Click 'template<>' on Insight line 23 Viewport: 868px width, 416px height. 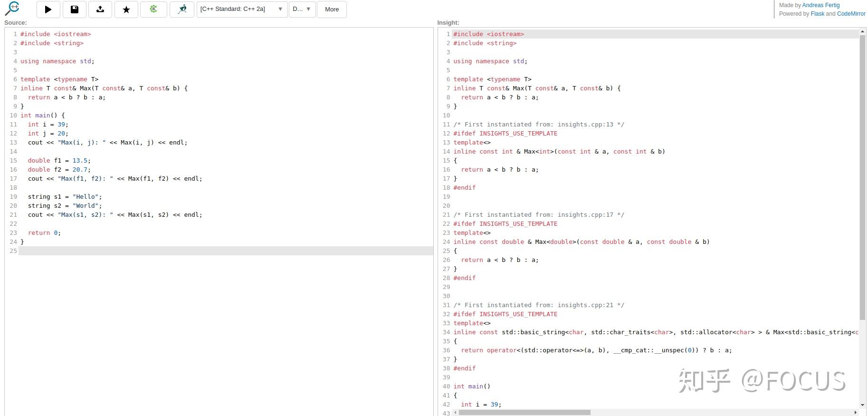pos(472,233)
